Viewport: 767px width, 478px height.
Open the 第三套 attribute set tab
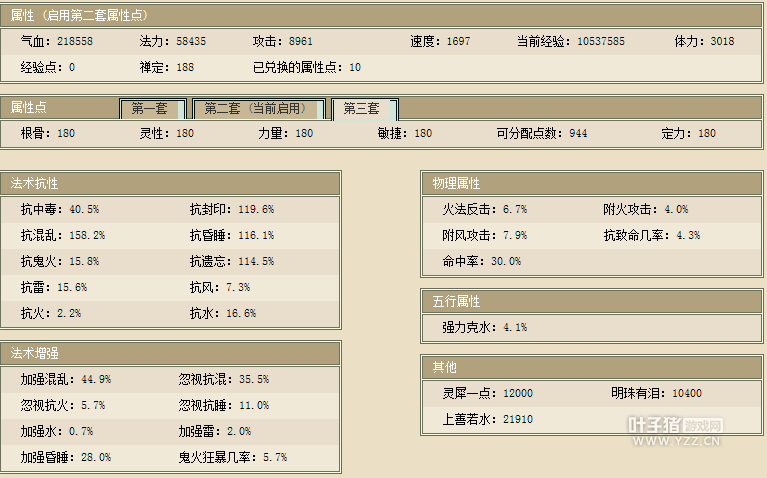[362, 109]
